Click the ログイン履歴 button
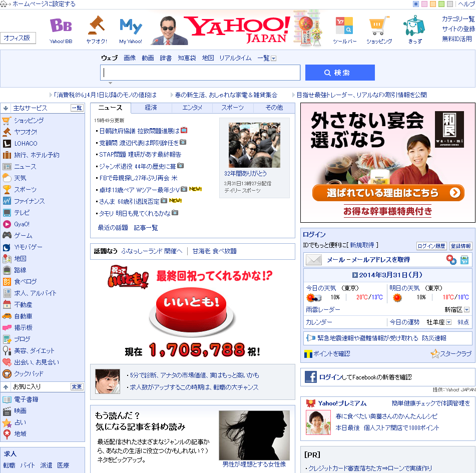The image size is (476, 473). pos(431,246)
